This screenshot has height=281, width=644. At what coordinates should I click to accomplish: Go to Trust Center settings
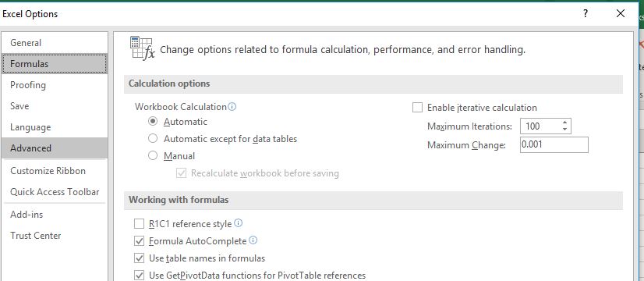[x=55, y=236]
